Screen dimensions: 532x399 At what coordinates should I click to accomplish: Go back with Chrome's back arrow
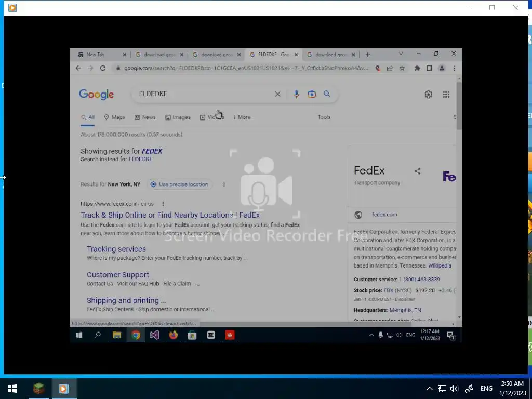coord(78,68)
